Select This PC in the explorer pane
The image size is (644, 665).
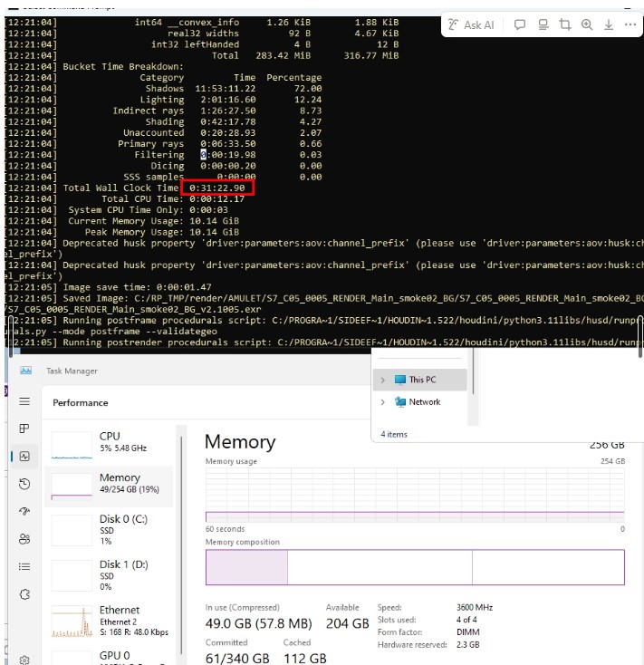419,380
